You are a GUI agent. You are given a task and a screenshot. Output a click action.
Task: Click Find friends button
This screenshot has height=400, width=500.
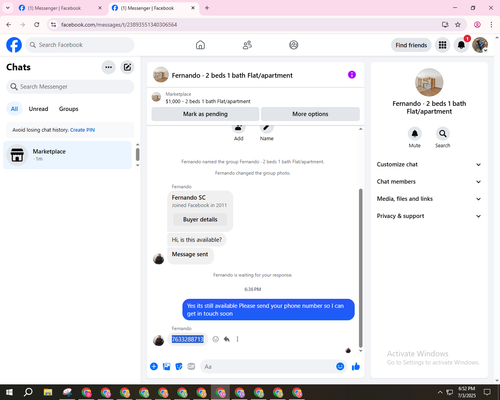coord(411,45)
